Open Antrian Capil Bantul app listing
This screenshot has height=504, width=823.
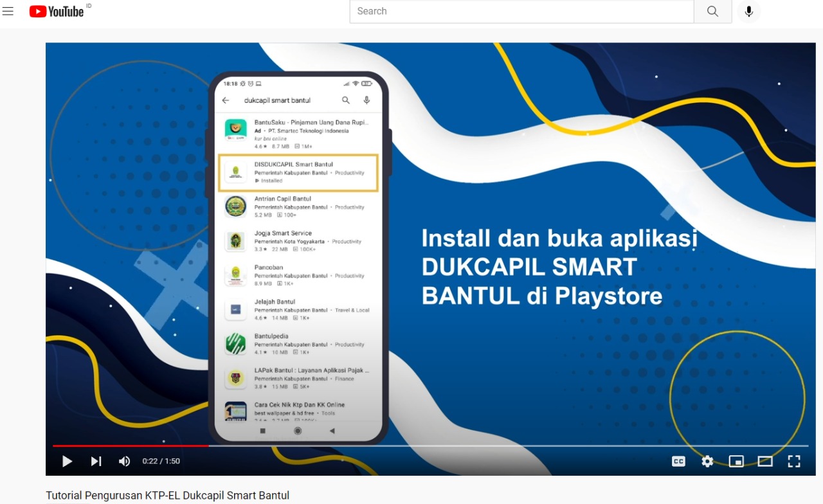click(299, 206)
